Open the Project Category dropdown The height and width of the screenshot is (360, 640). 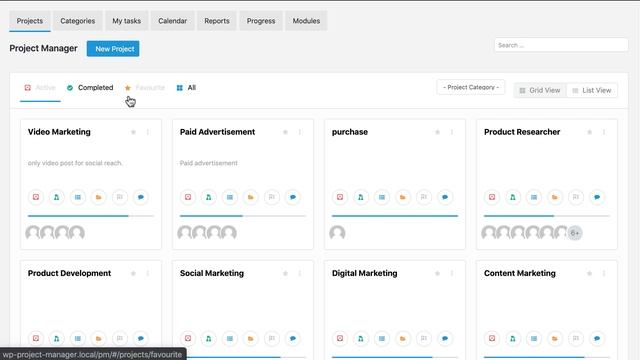471,87
